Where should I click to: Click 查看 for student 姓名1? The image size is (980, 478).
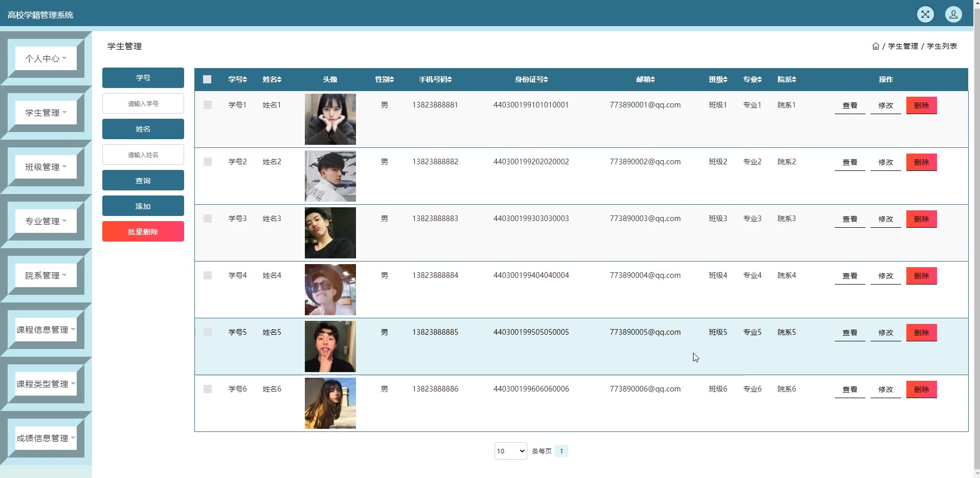[850, 105]
